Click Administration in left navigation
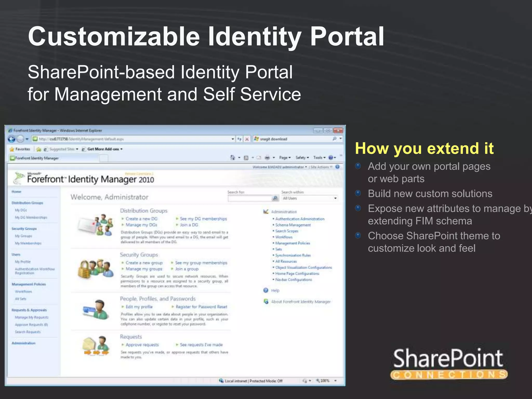532x399 pixels. point(23,343)
